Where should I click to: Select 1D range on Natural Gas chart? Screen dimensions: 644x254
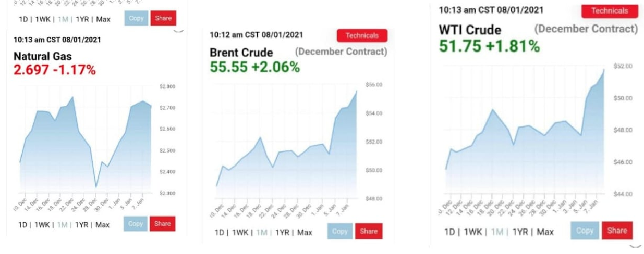22,225
